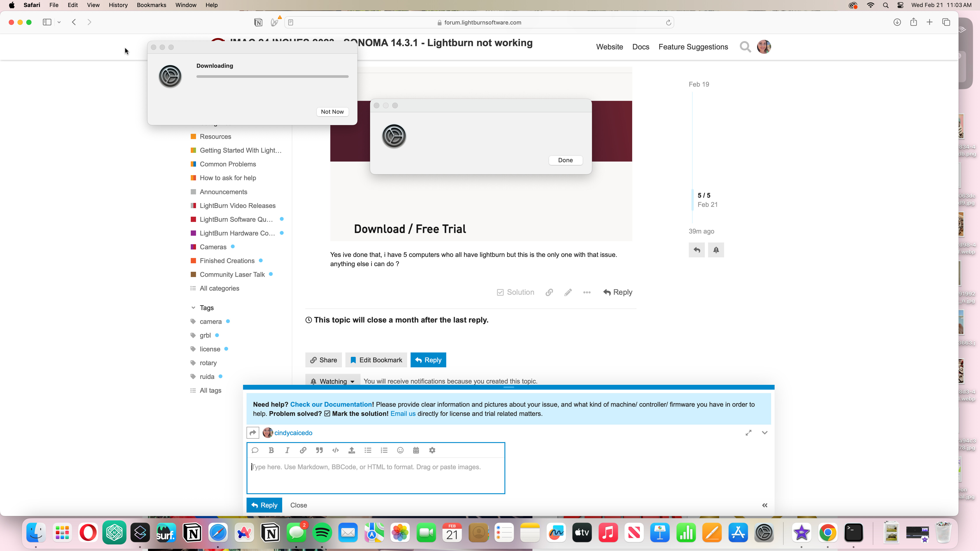Expand the composer to full screen

(x=748, y=433)
